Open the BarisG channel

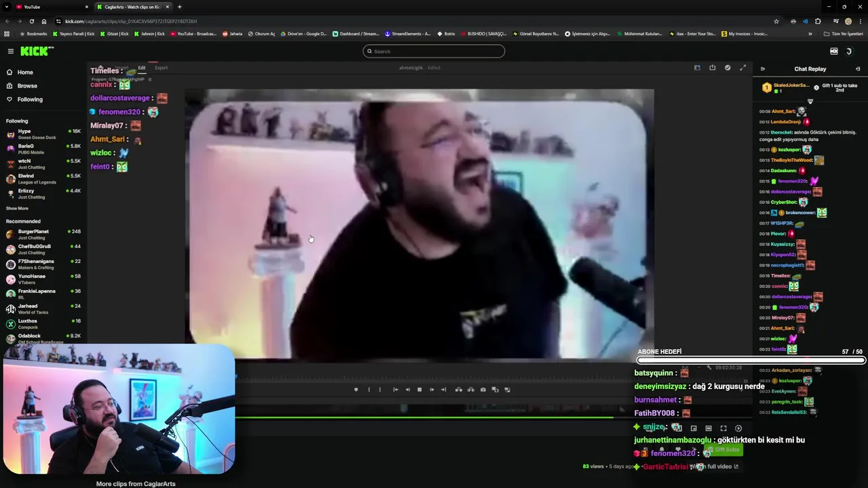tap(43, 148)
